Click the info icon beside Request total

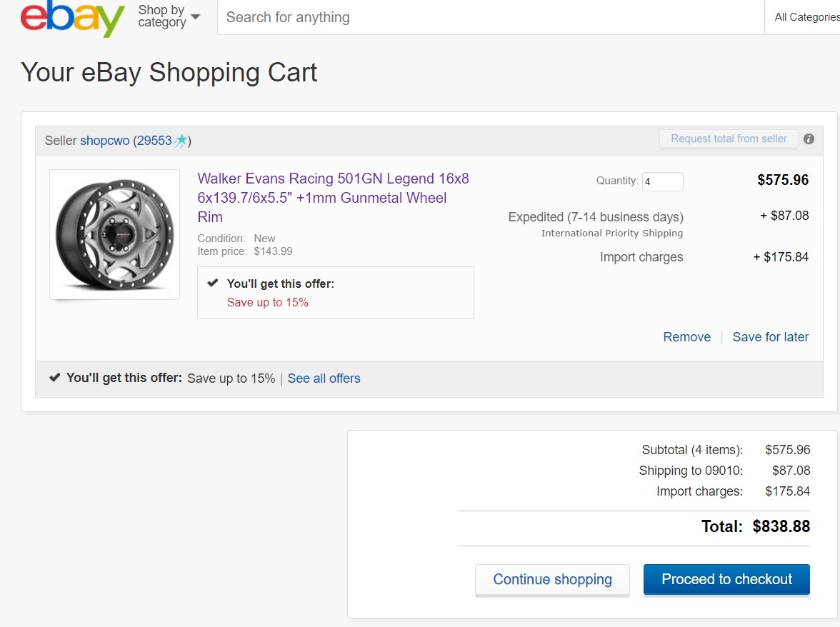pos(809,139)
